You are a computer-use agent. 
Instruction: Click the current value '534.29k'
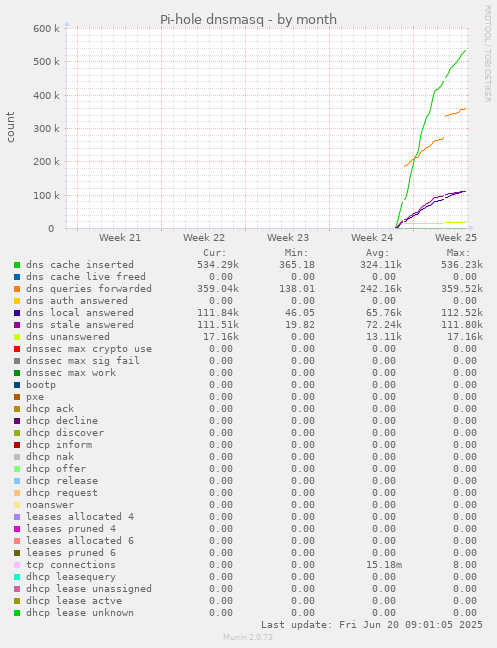[218, 265]
